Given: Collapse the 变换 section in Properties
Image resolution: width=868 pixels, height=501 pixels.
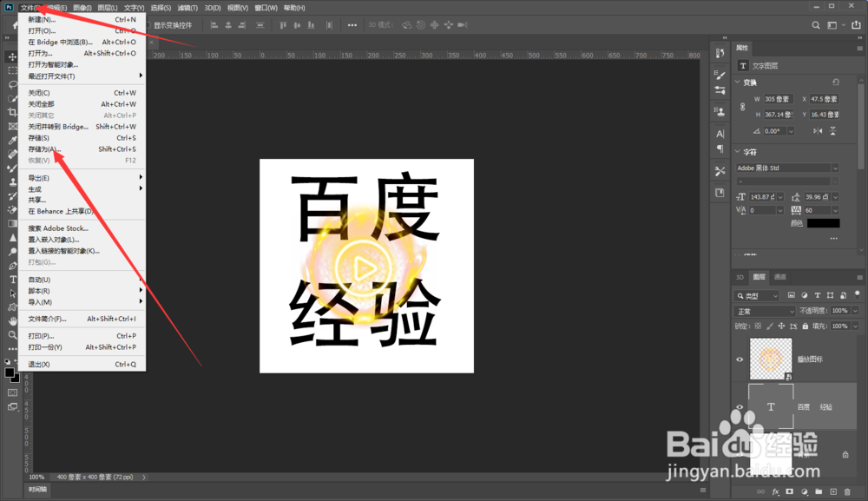Looking at the screenshot, I should pyautogui.click(x=738, y=82).
